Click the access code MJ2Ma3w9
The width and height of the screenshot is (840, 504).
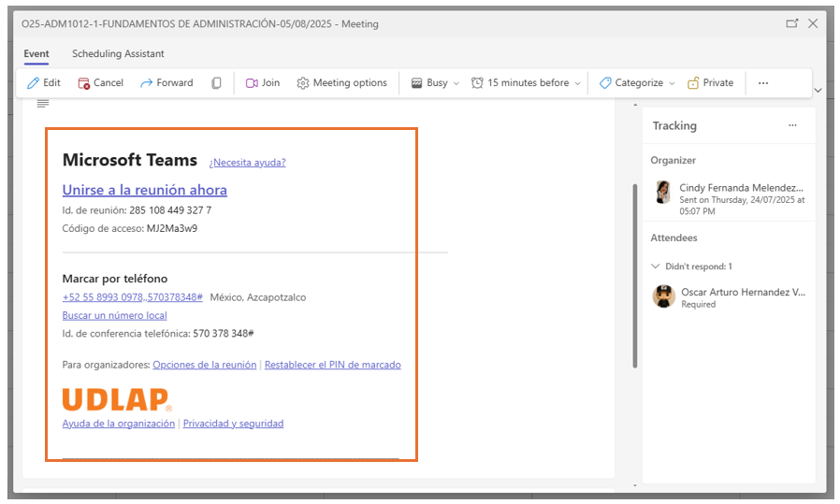[172, 229]
